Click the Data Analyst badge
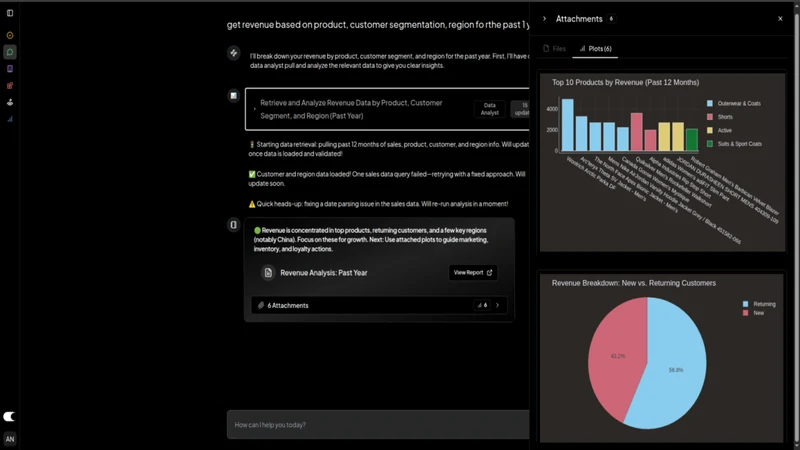 click(489, 109)
